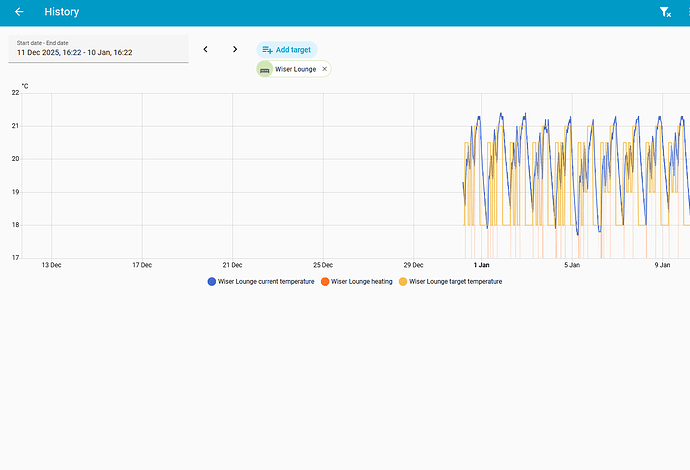
Task: Click the 5 Jan date axis label
Action: click(572, 265)
